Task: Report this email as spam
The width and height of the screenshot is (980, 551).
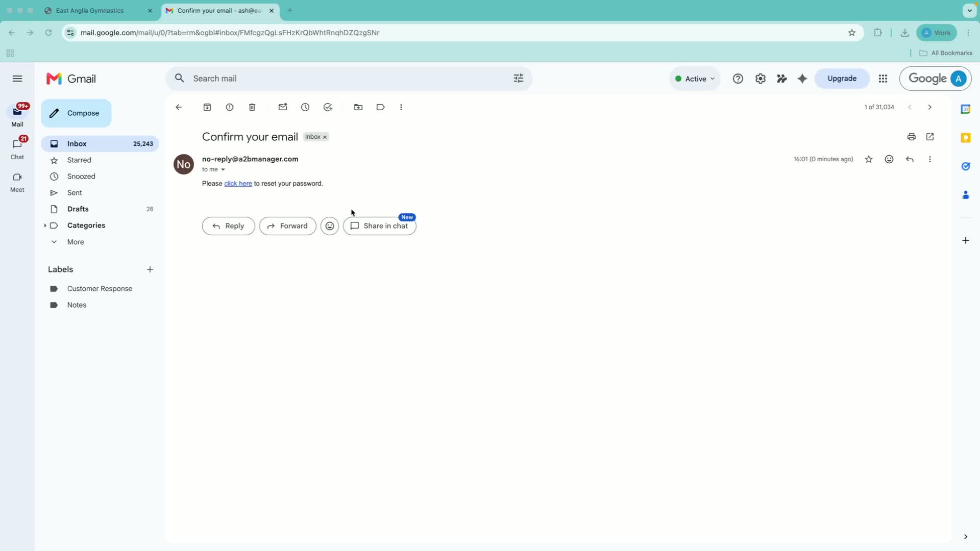Action: [x=230, y=107]
